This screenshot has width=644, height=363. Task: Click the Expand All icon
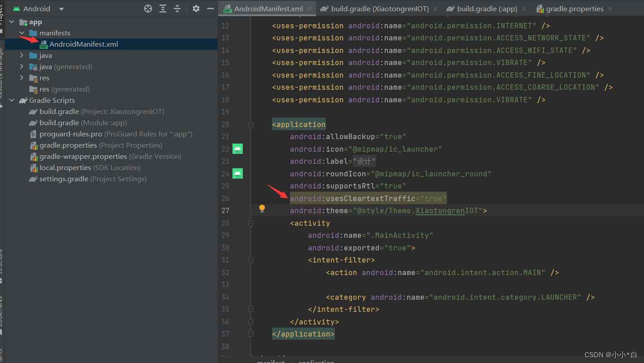point(163,9)
